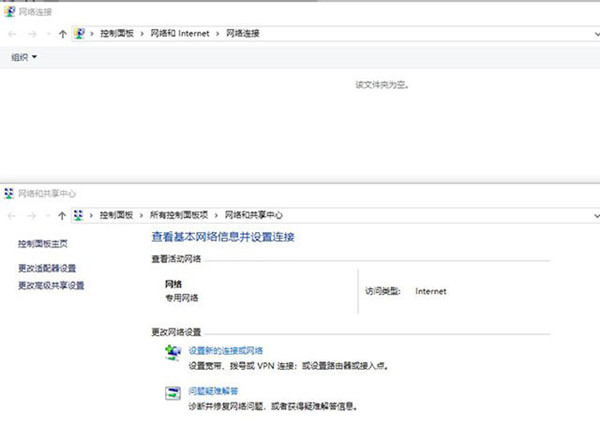Screen dimensions: 600x439
Task: Open recent locations dropdown in Sharing Center window
Action: pyautogui.click(x=48, y=216)
